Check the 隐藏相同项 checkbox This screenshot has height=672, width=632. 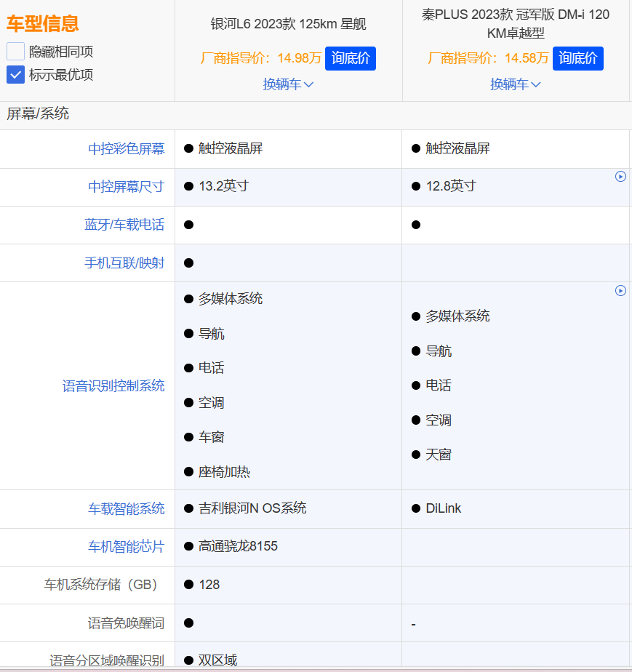click(16, 52)
